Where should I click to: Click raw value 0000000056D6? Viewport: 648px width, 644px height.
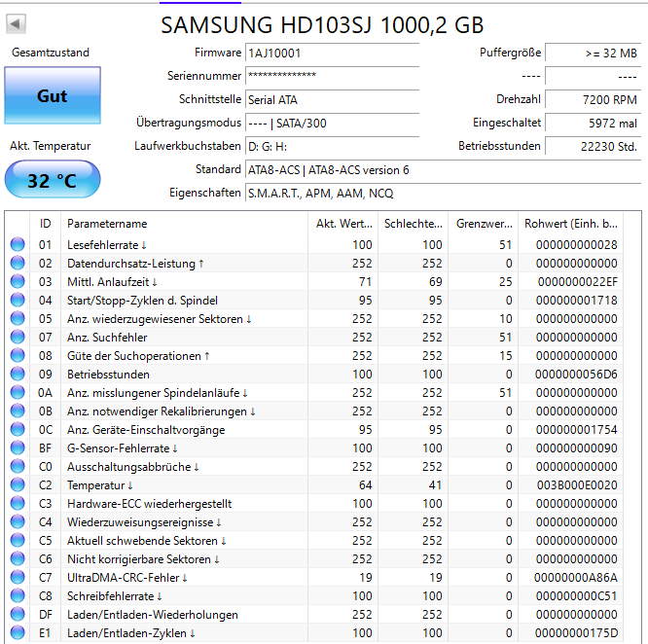click(576, 375)
